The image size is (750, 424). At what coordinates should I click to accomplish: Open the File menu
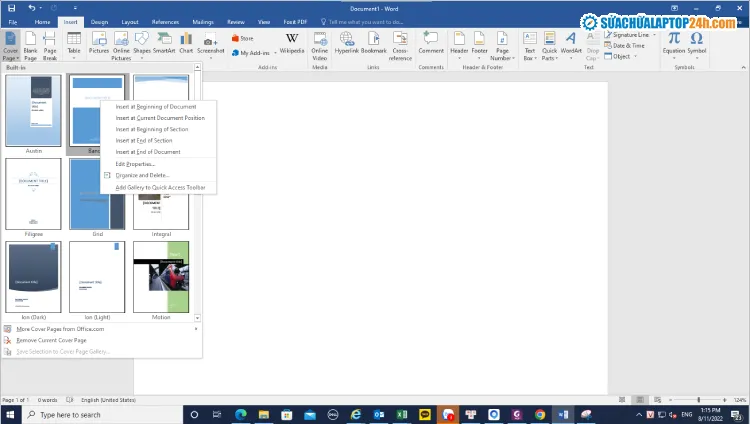tap(13, 22)
